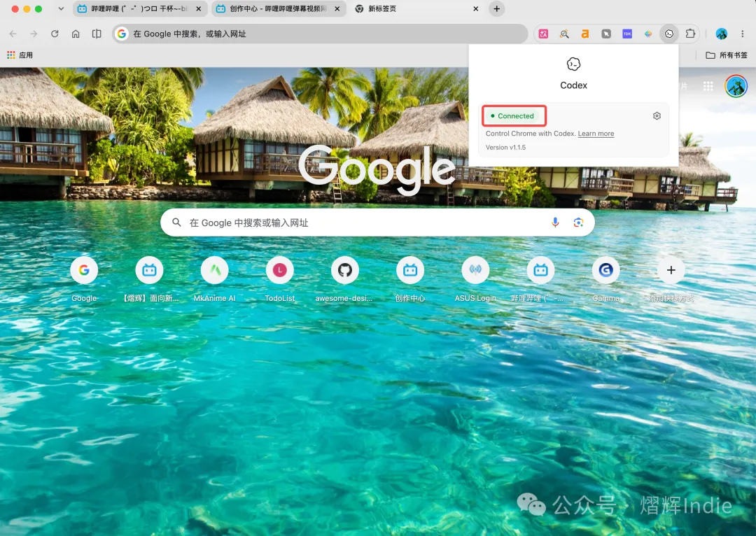The width and height of the screenshot is (756, 536).
Task: Click the orange 'a' extension icon
Action: (x=584, y=34)
